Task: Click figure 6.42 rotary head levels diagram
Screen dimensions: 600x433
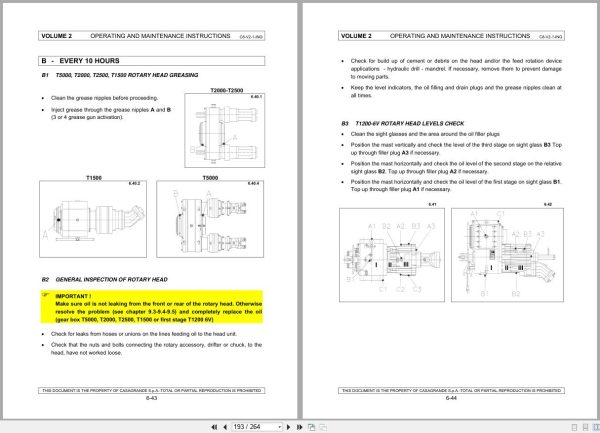Action: pyautogui.click(x=507, y=255)
